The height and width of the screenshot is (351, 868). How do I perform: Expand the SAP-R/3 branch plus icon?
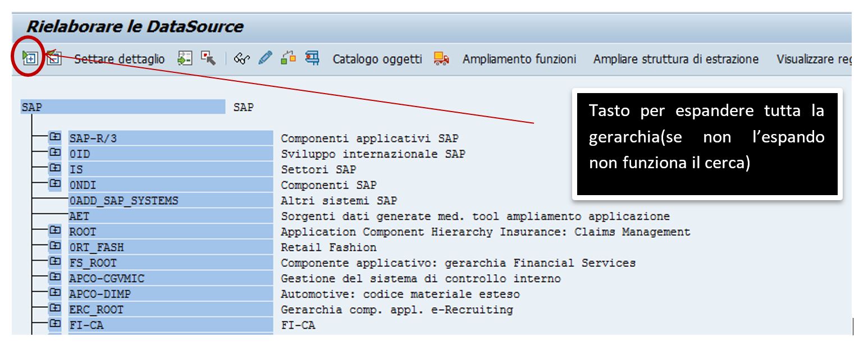point(54,138)
